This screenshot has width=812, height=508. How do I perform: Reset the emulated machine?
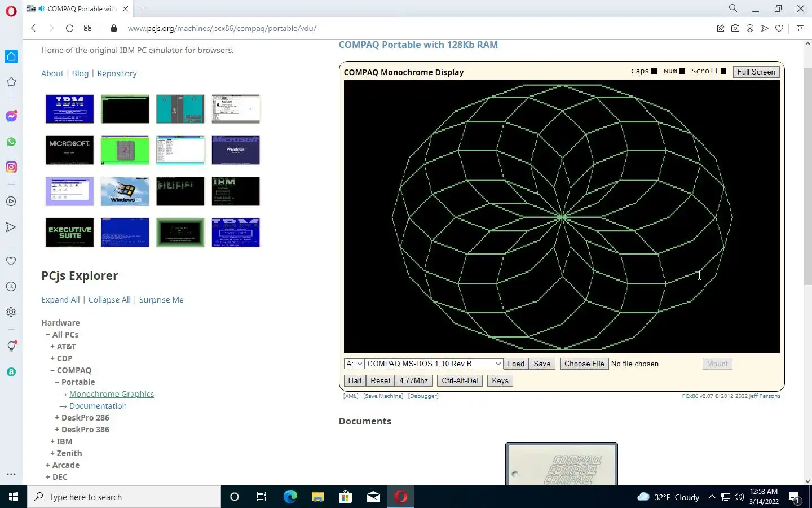381,380
